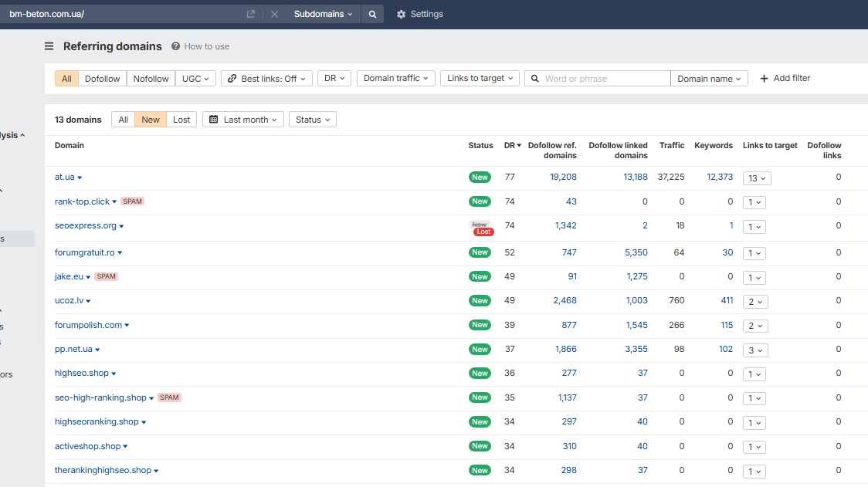
Task: Show All domains tab next to New
Action: point(123,120)
